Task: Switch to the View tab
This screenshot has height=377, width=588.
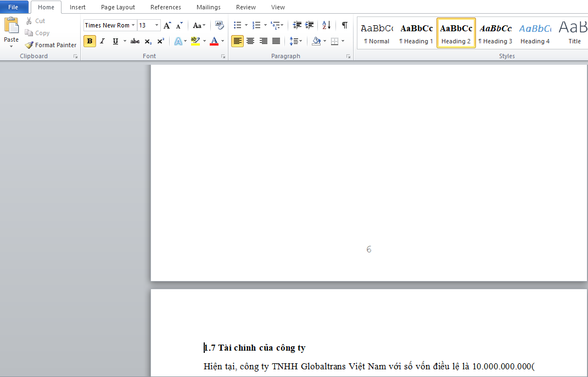Action: (278, 7)
